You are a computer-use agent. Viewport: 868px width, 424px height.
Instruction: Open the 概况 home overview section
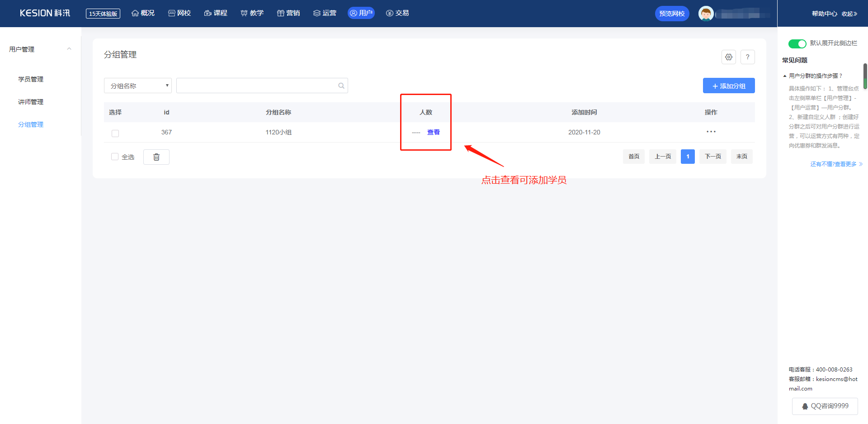pyautogui.click(x=143, y=13)
